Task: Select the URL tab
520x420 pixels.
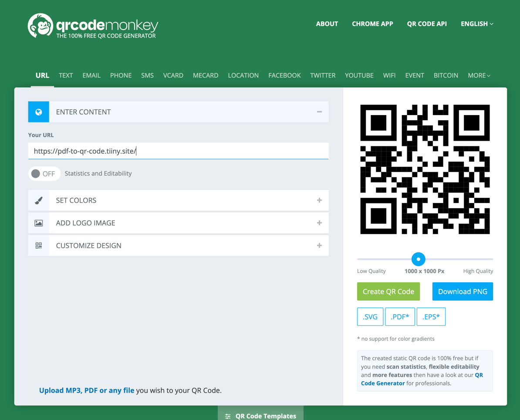Action: (x=42, y=75)
